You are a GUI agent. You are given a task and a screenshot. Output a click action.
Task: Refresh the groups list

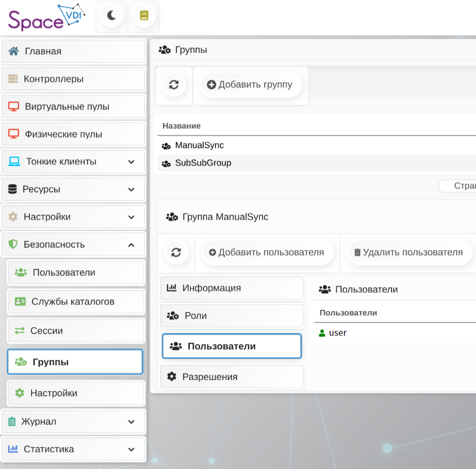[173, 85]
